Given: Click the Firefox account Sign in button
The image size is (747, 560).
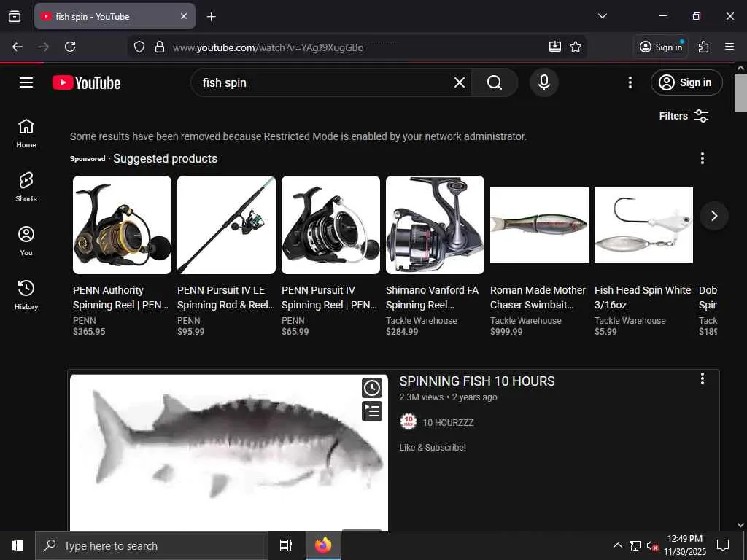Looking at the screenshot, I should (661, 47).
